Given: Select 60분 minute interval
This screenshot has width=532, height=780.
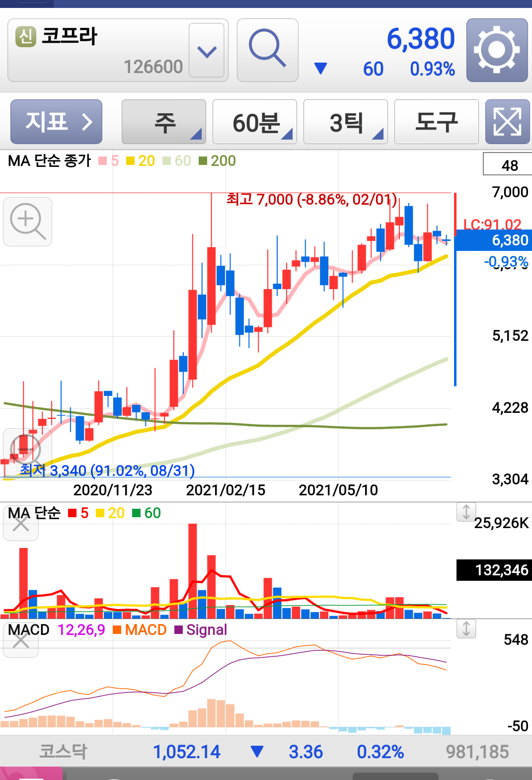Looking at the screenshot, I should (x=255, y=122).
